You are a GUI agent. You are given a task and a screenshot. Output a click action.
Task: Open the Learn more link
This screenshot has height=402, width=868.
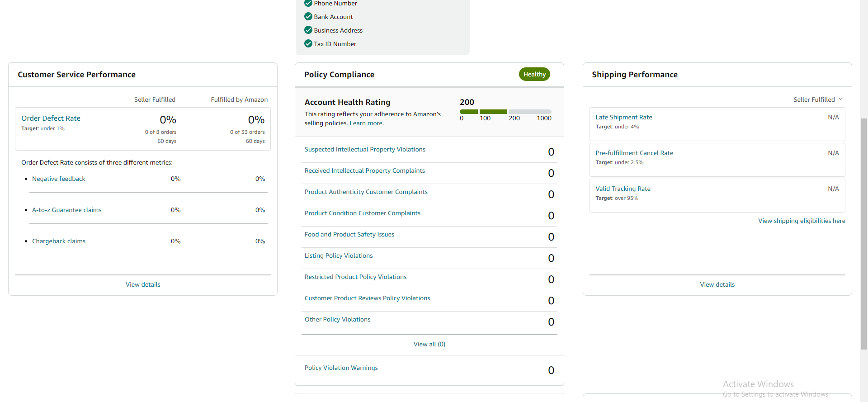(x=367, y=123)
